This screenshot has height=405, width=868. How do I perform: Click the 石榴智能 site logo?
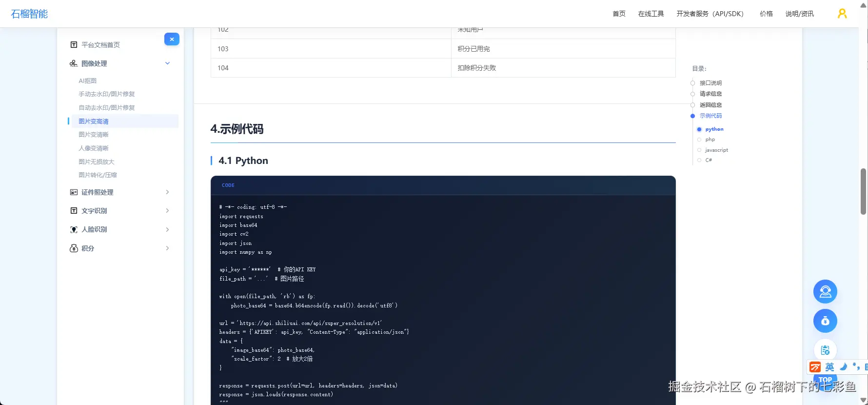29,14
